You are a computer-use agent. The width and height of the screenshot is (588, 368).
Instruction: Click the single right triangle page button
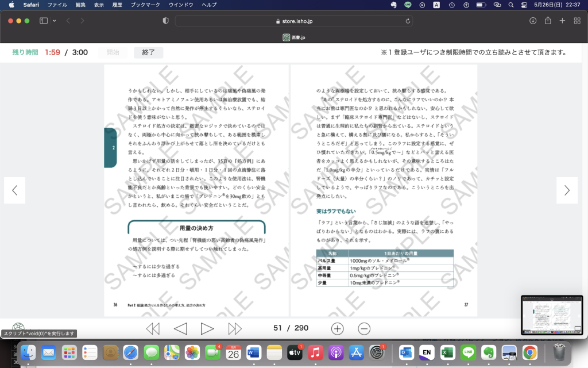click(x=207, y=328)
